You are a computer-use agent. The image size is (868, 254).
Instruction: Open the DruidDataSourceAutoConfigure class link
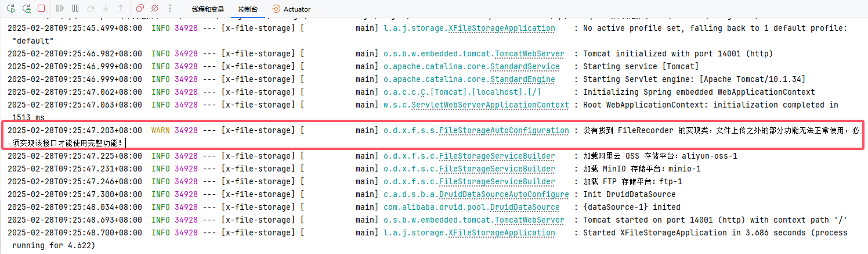(504, 195)
